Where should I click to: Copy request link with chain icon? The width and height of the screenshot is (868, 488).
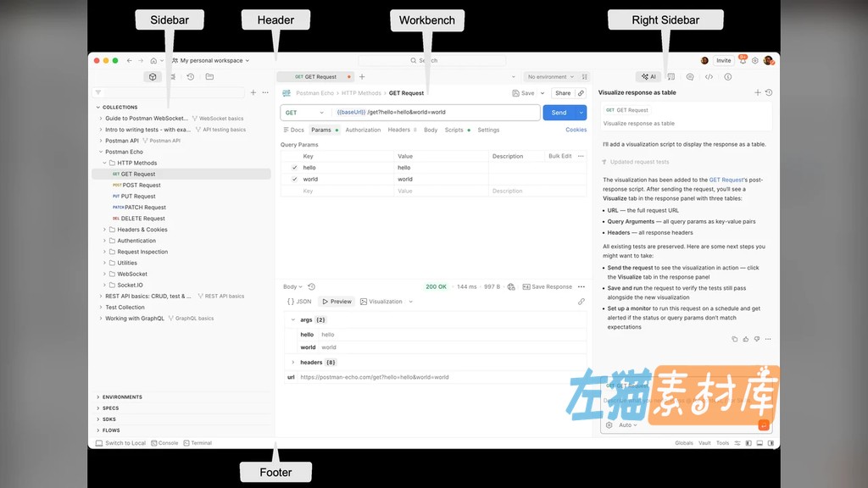[x=581, y=93]
